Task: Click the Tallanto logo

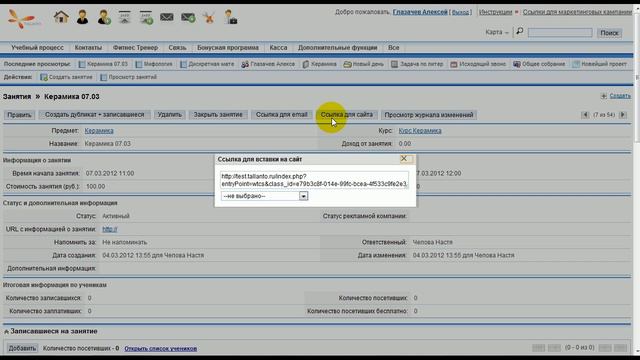Action: point(23,19)
